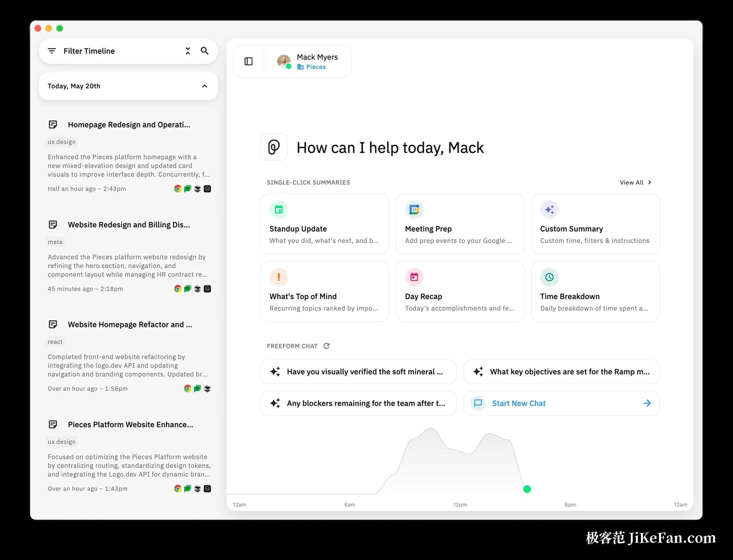733x560 pixels.
Task: Open the Homepage Redesign and Operati... entry title
Action: pyautogui.click(x=129, y=125)
